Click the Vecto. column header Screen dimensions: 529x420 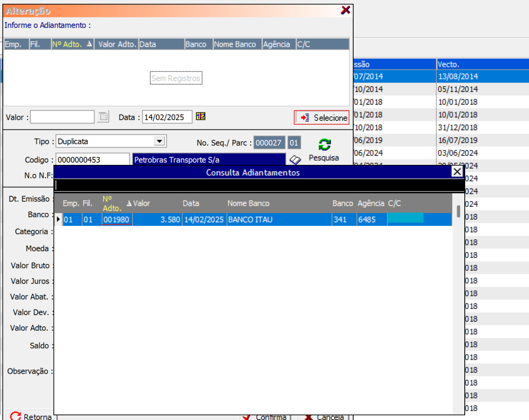pyautogui.click(x=481, y=64)
